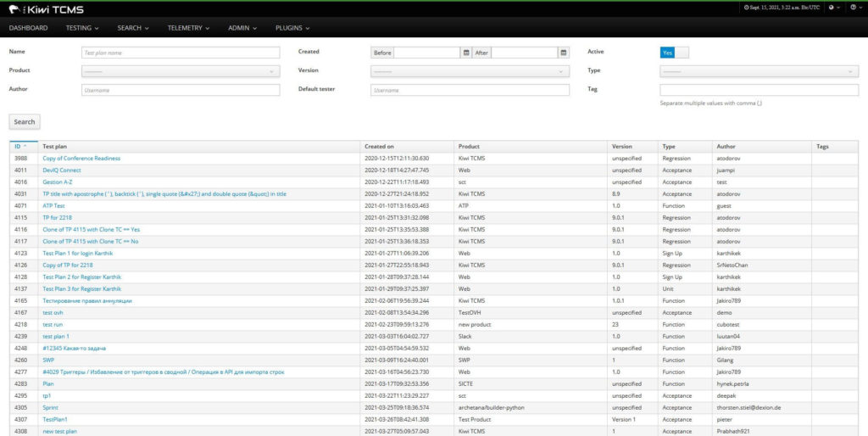Expand the Type dropdown
The height and width of the screenshot is (436, 868).
[x=759, y=71]
